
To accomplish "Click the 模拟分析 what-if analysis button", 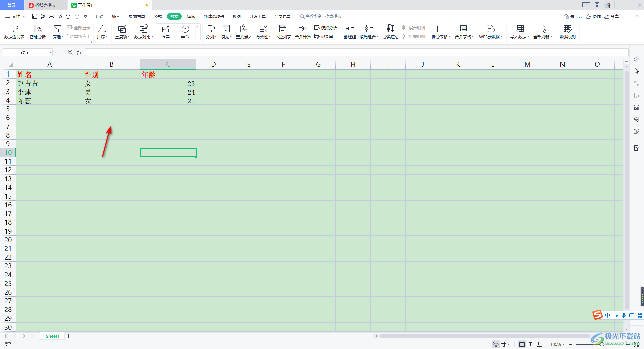I will (x=326, y=28).
